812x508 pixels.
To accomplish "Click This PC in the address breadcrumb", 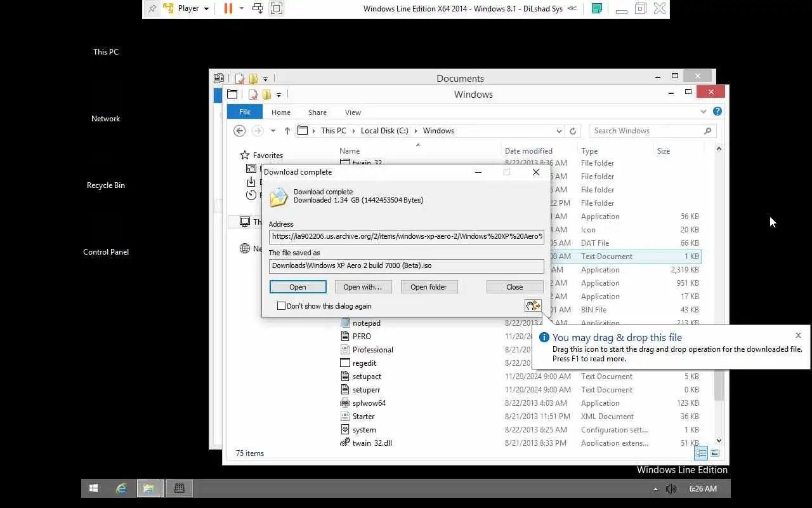I will click(333, 131).
